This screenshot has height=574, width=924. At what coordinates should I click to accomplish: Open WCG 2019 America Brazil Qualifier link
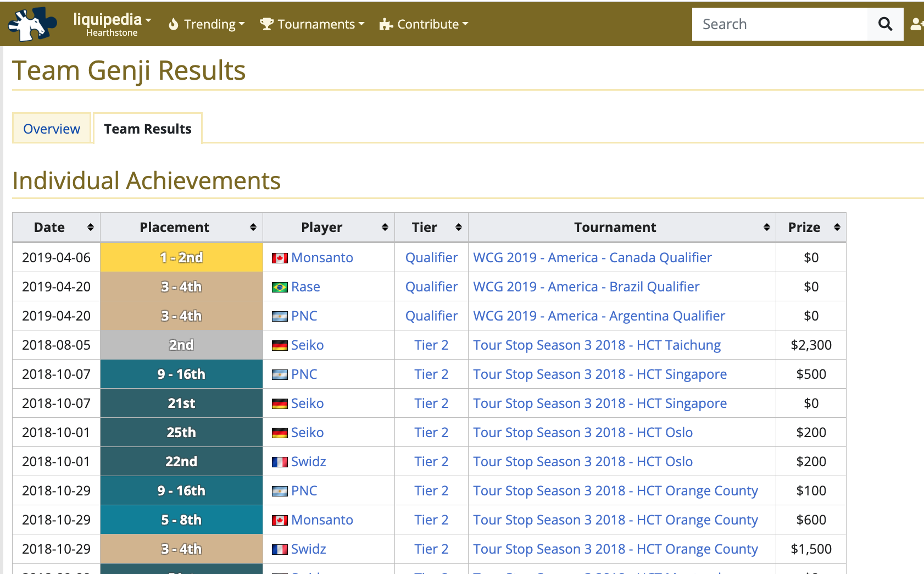[586, 287]
